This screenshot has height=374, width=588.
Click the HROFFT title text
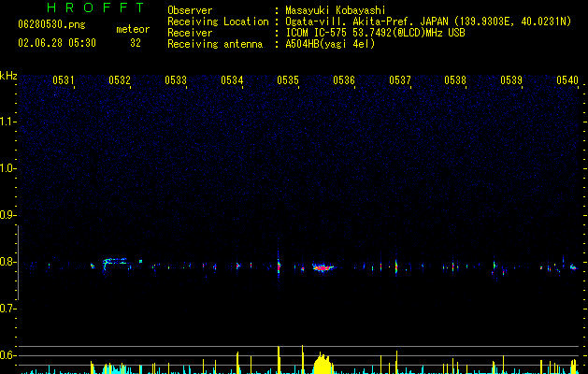(96, 7)
